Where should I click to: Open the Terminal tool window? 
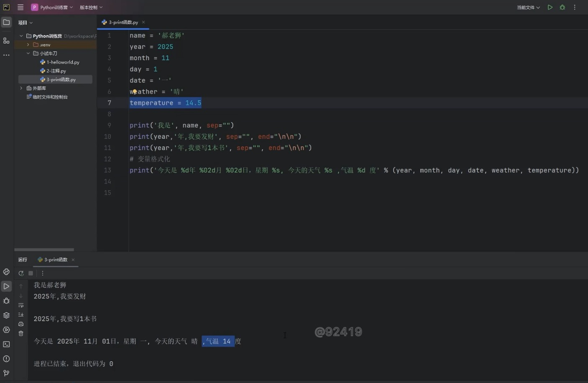(6, 344)
